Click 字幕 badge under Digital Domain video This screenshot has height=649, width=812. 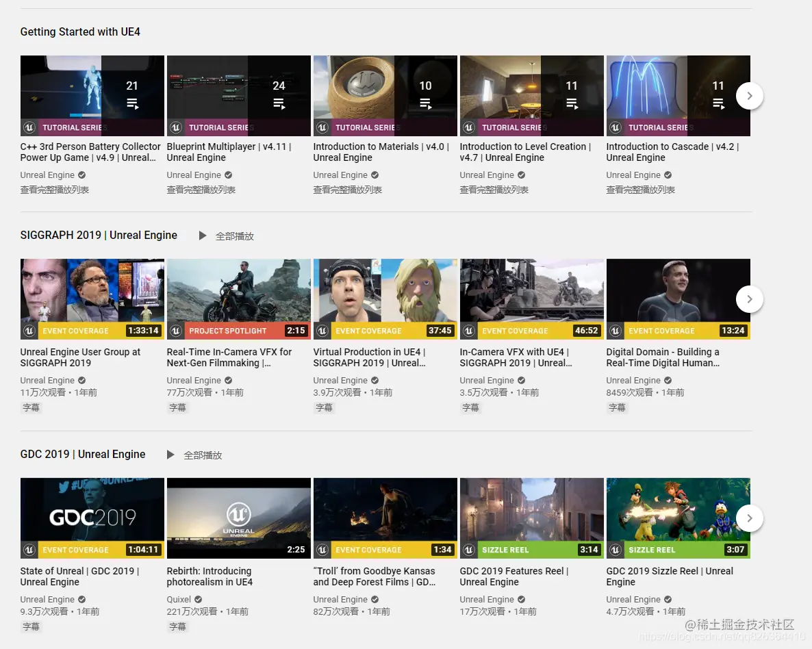click(618, 407)
